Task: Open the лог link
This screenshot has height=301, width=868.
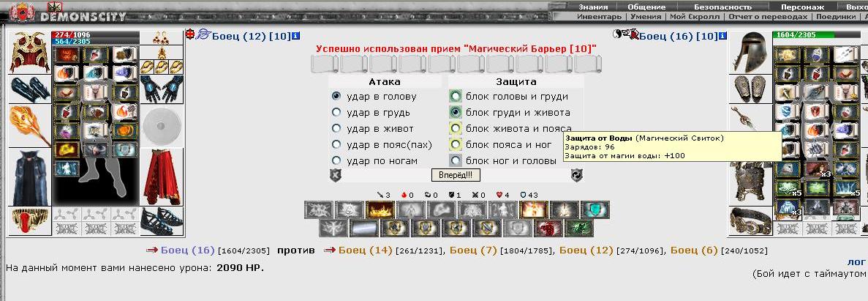Action: click(857, 261)
